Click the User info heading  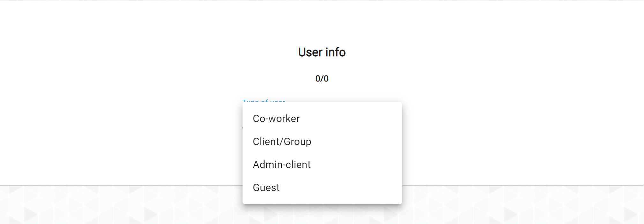(322, 52)
